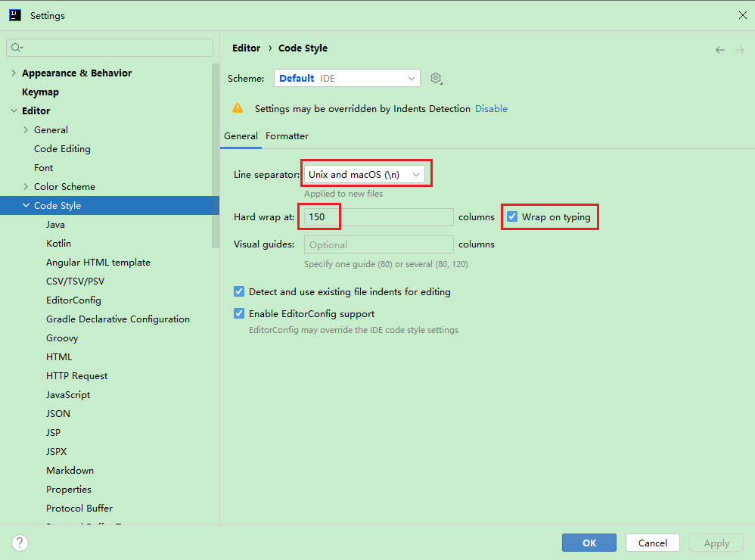The height and width of the screenshot is (560, 755).
Task: Click the Cancel button
Action: pos(652,543)
